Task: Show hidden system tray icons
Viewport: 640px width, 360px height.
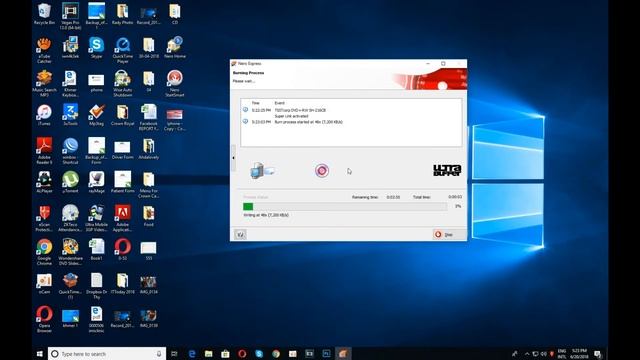Action: point(527,354)
